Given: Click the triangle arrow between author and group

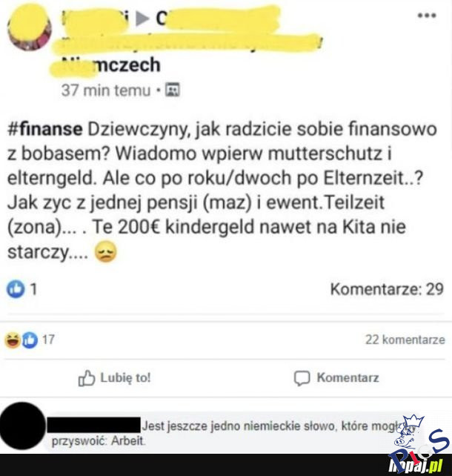Looking at the screenshot, I should click(142, 19).
